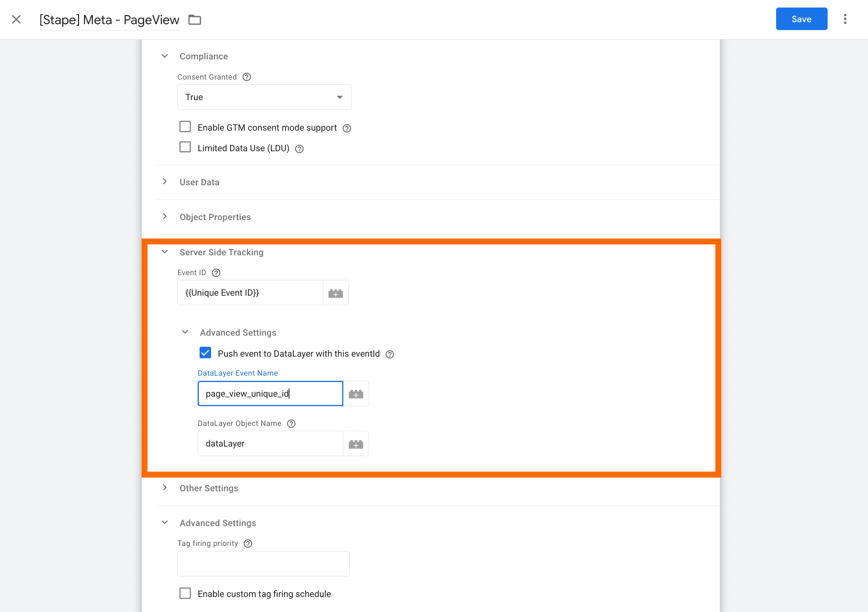
Task: Open the variable picker for DataLayer Event Name
Action: [356, 393]
